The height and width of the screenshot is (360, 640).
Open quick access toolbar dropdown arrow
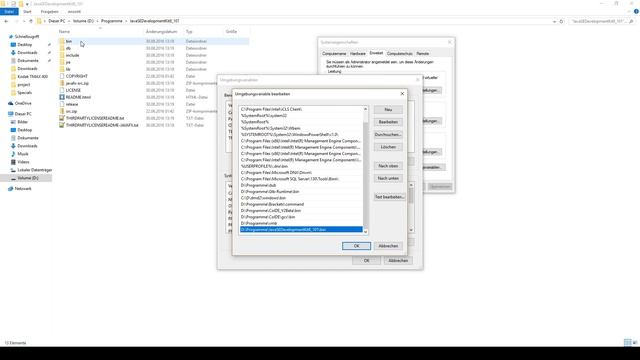(27, 4)
